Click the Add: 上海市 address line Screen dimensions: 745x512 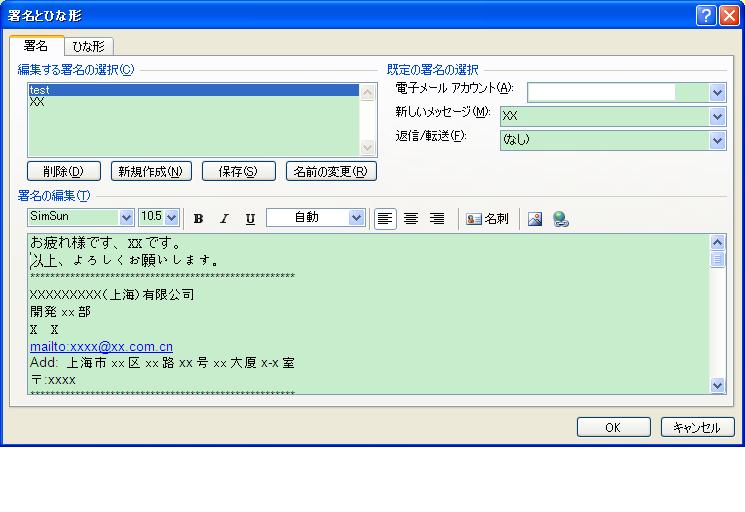(162, 363)
